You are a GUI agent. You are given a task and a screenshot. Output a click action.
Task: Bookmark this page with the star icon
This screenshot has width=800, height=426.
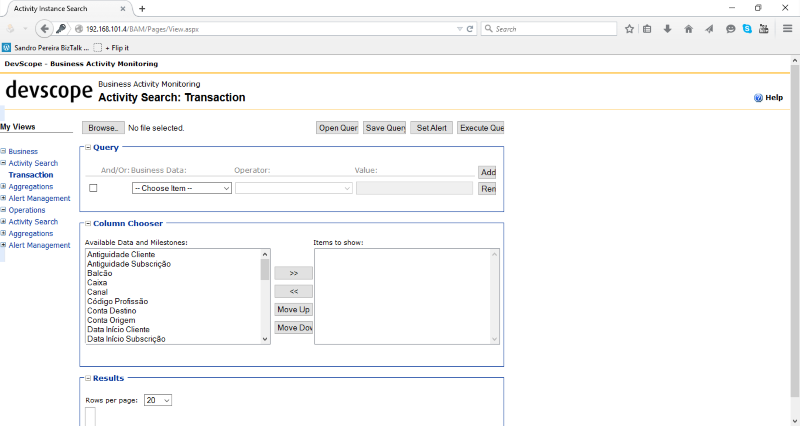629,29
